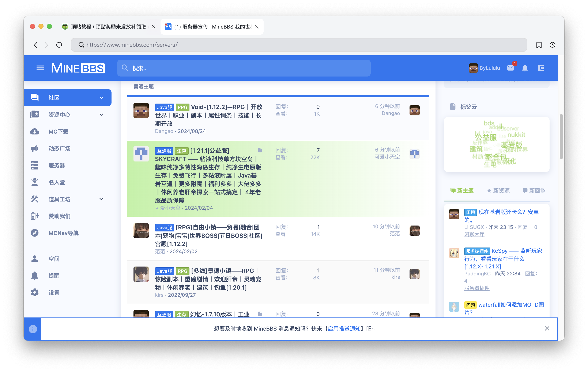Expand the 道具工坊 chevron
588x372 pixels.
click(x=101, y=199)
